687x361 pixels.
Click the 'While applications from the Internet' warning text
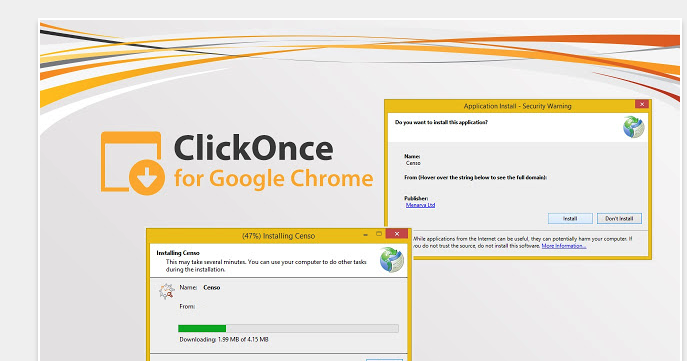point(522,242)
